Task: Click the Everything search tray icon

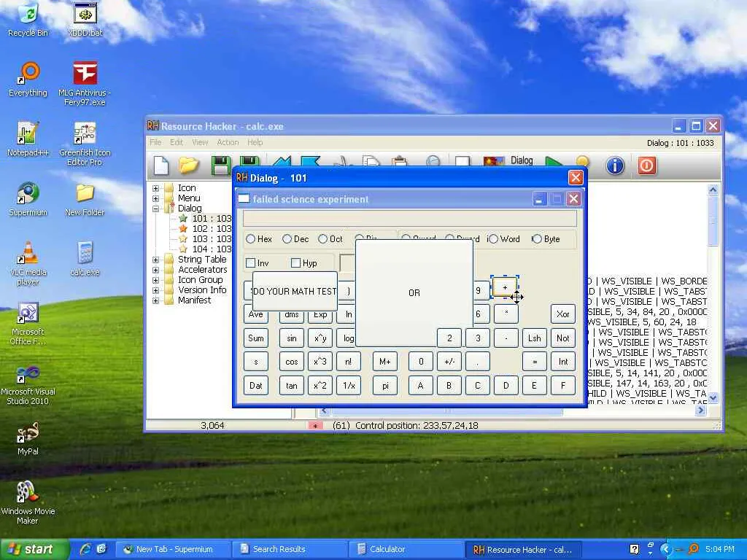Action: (694, 549)
